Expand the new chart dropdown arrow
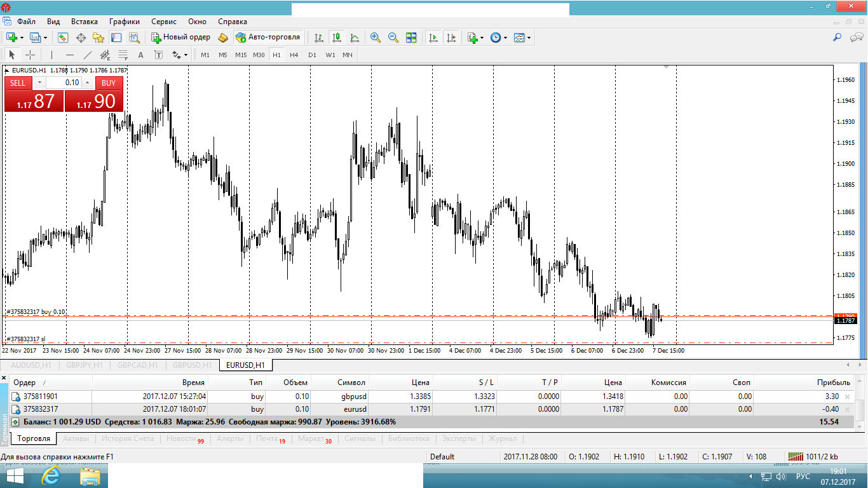Image resolution: width=868 pixels, height=488 pixels. pos(22,37)
